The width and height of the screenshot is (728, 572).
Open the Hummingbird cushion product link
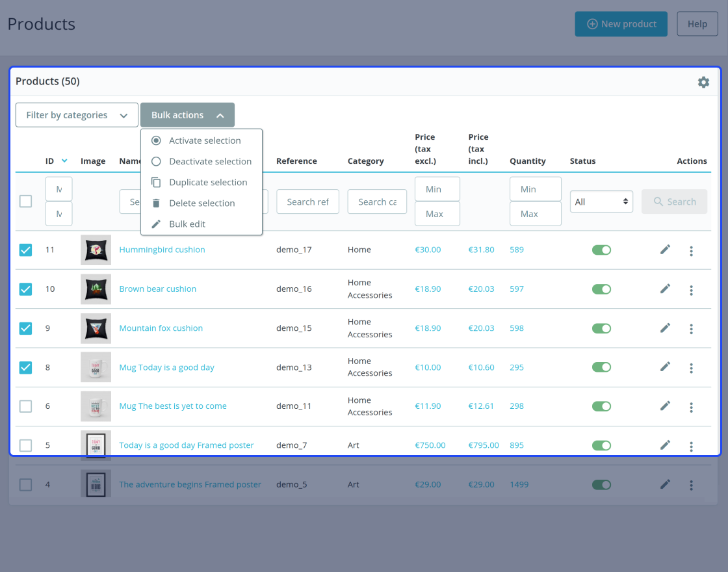162,250
